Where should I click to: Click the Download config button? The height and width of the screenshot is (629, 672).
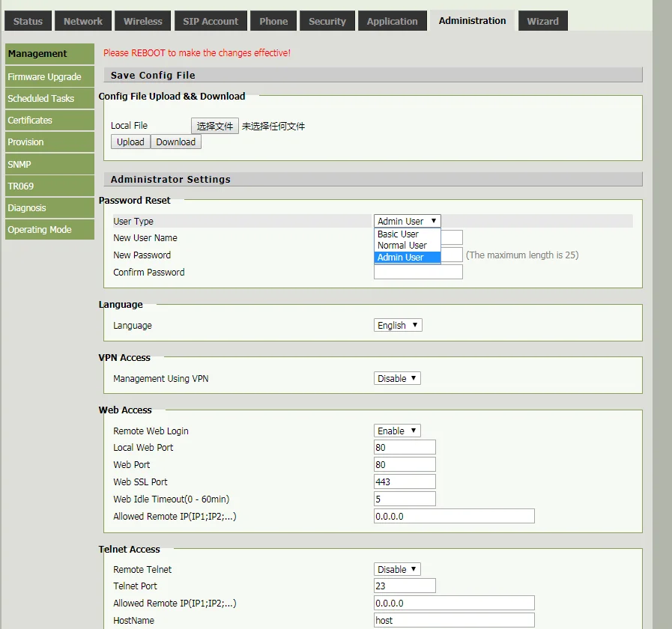pos(176,142)
